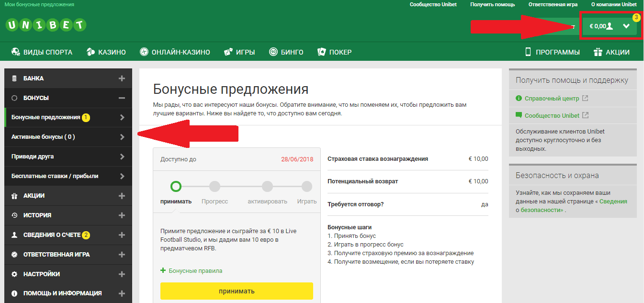Expand the ИСТОРИЯ section plus
Screen dimensions: 644x303
(122, 215)
